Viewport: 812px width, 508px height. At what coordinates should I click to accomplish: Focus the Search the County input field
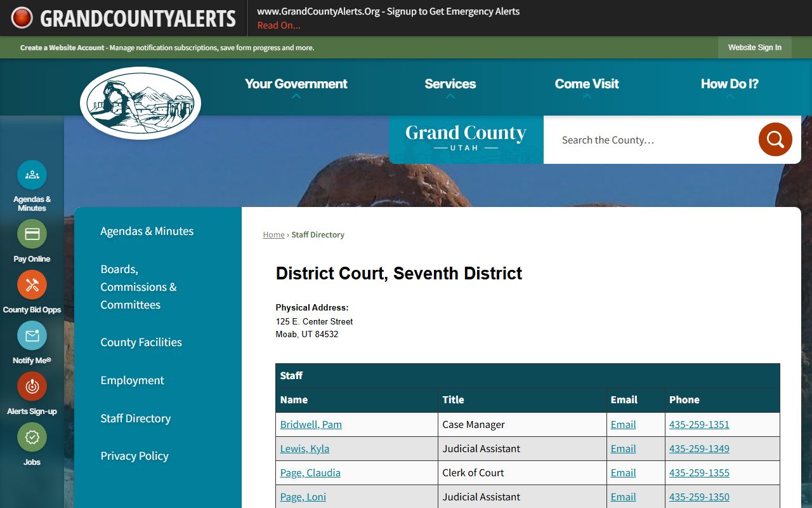tap(651, 140)
